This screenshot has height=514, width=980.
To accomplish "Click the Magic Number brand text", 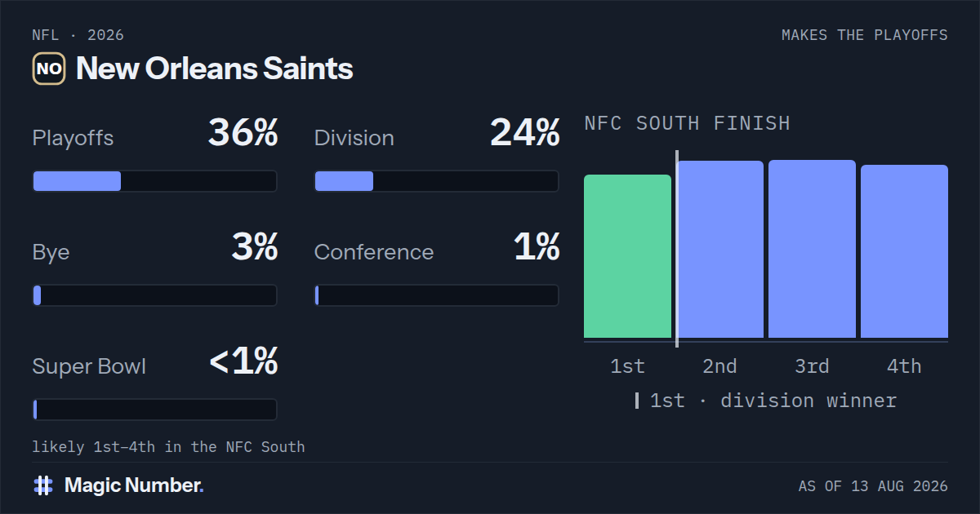I will 134,485.
